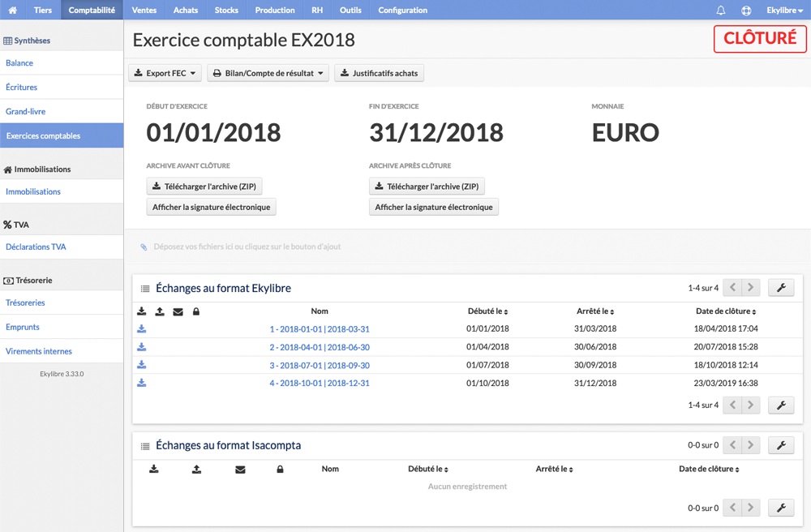Download exchange row 1 - 2018-01-01

(x=142, y=328)
